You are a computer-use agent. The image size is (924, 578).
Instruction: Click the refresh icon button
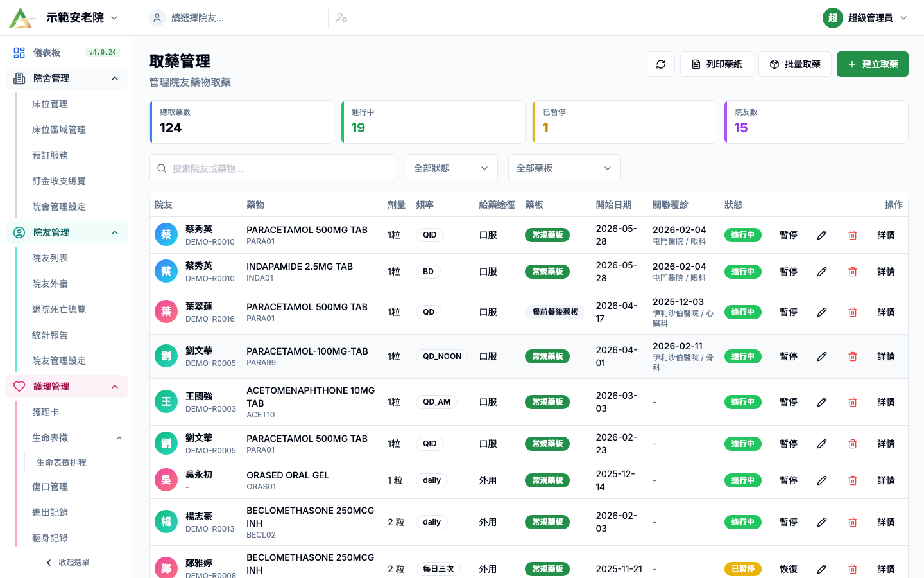tap(661, 64)
